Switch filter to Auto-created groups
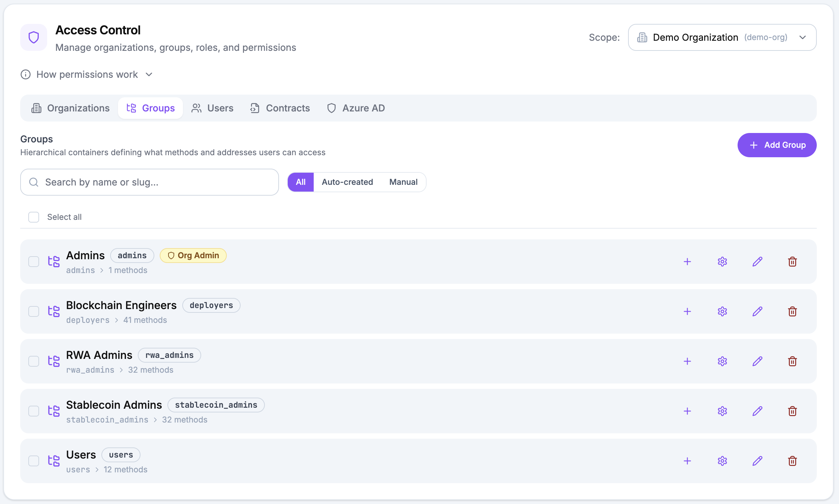Image resolution: width=839 pixels, height=504 pixels. tap(347, 182)
